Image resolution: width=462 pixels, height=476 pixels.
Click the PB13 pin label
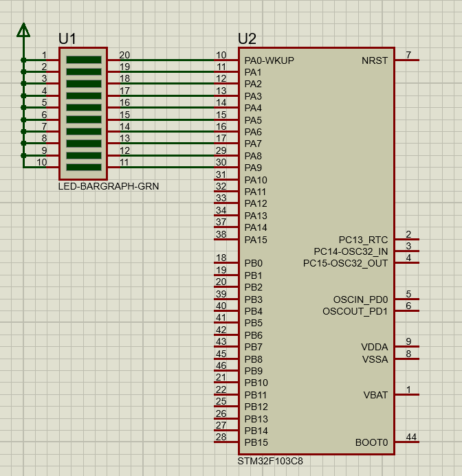pyautogui.click(x=256, y=419)
